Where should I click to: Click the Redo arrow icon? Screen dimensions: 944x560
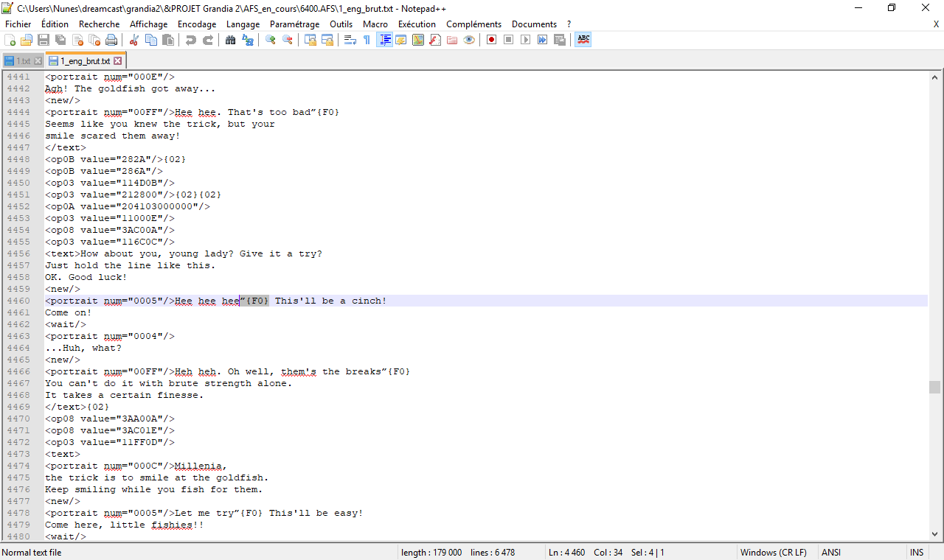point(208,40)
